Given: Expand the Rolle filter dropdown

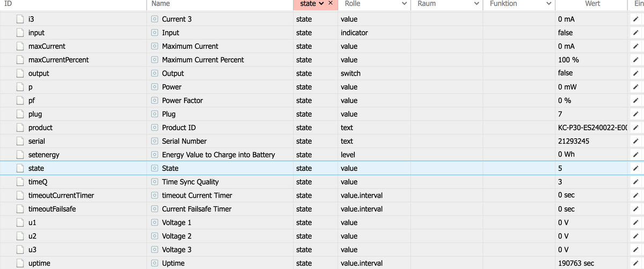Looking at the screenshot, I should tap(404, 4).
